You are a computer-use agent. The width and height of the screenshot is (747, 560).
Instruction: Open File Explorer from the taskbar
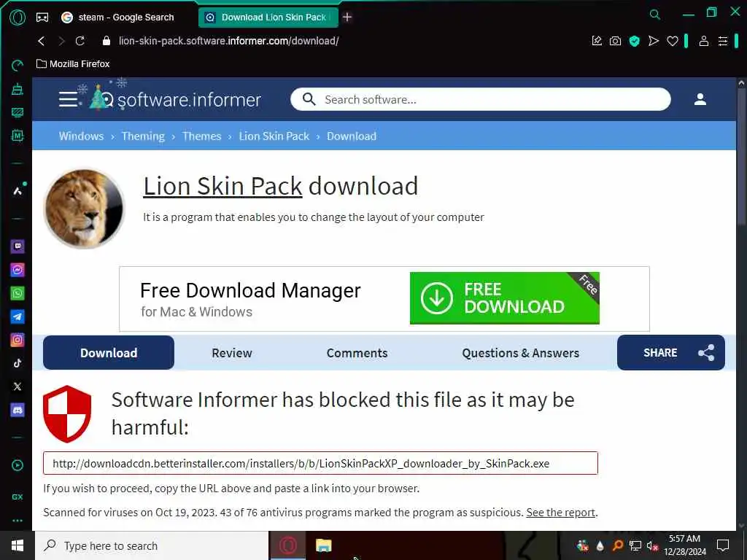pyautogui.click(x=323, y=545)
